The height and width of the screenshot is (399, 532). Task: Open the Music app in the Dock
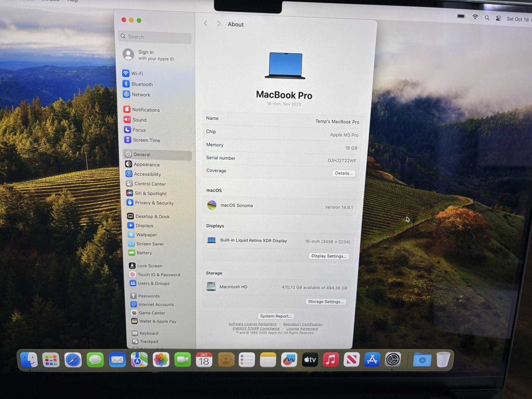(330, 359)
